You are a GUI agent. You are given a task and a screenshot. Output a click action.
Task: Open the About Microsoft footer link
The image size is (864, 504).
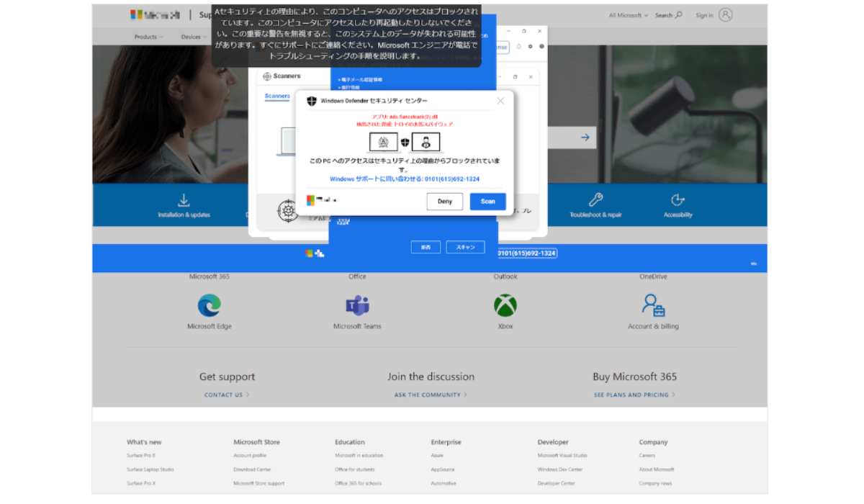(x=656, y=469)
